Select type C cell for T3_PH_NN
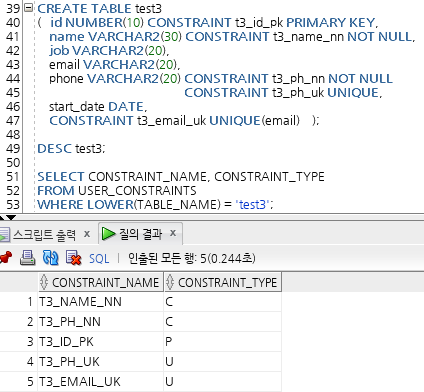The image size is (424, 392). pos(222,322)
